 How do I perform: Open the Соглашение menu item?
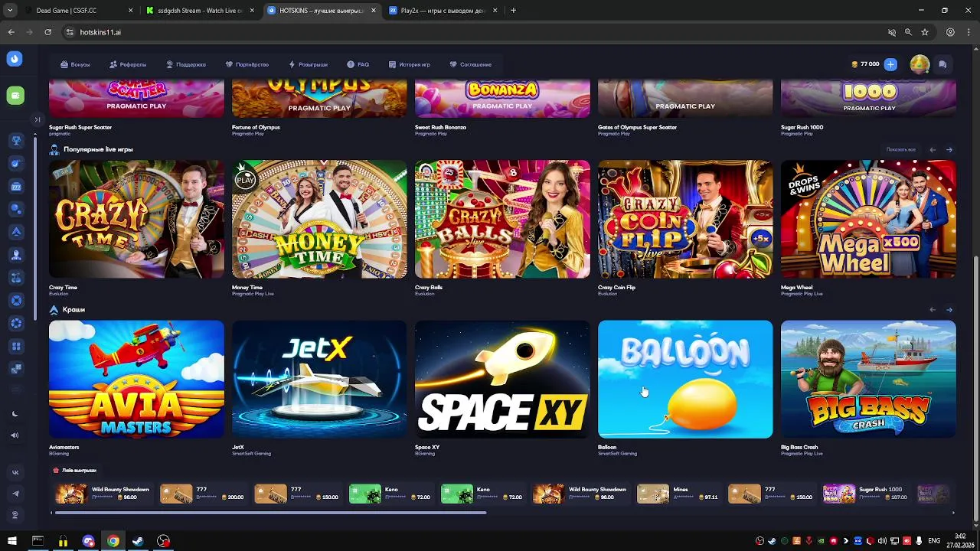pos(470,64)
